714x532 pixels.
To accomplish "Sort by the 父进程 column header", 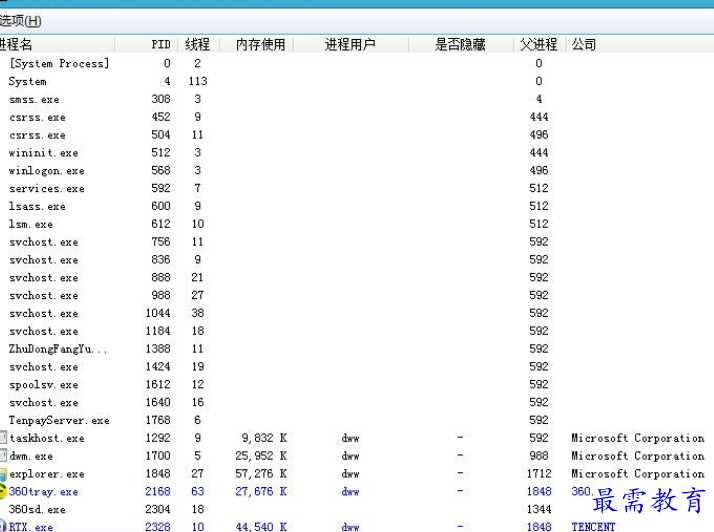I will coord(539,45).
